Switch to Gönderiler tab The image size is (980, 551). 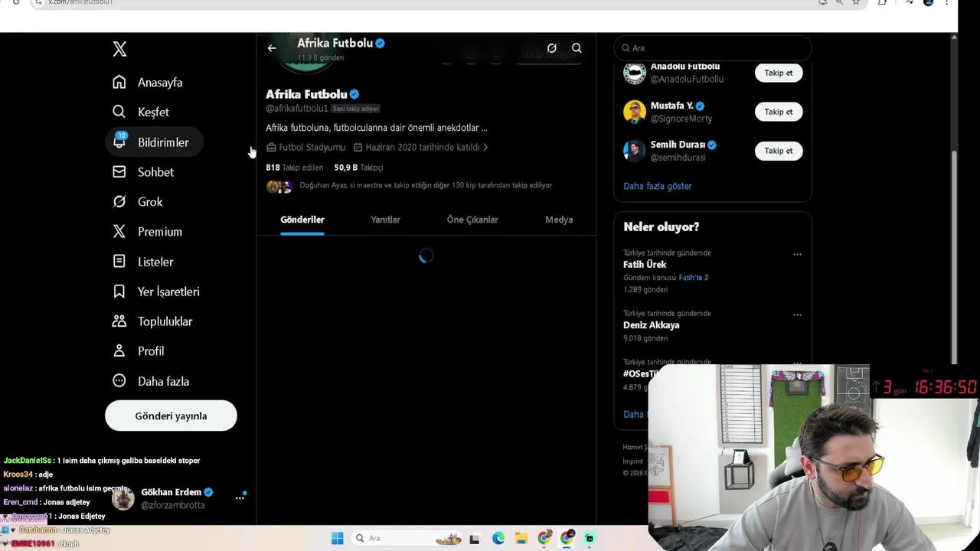pos(302,220)
